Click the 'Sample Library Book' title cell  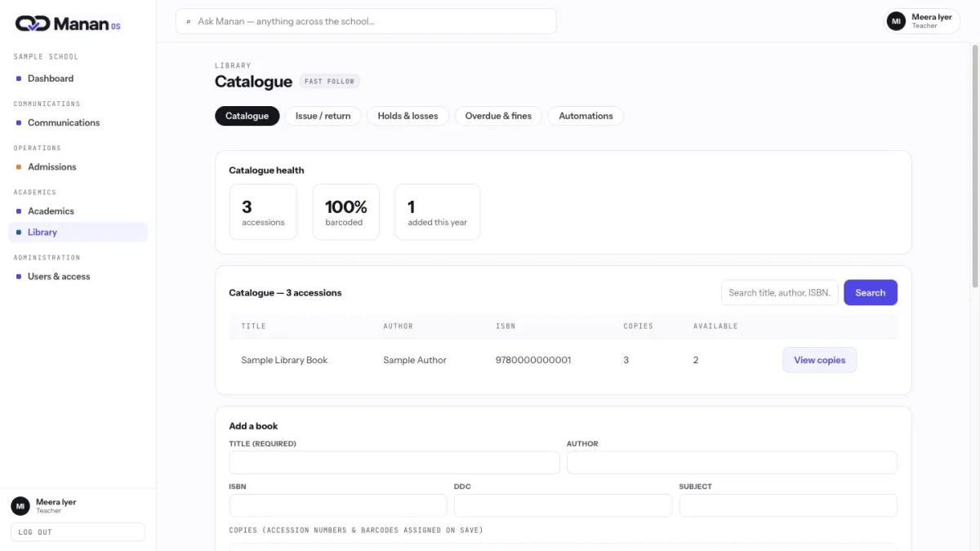click(x=284, y=360)
